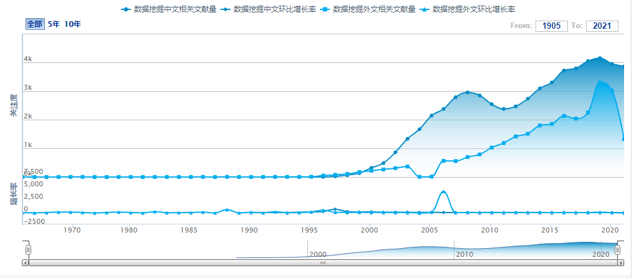Click the 4k y-axis label
644x278 pixels.
pyautogui.click(x=28, y=59)
